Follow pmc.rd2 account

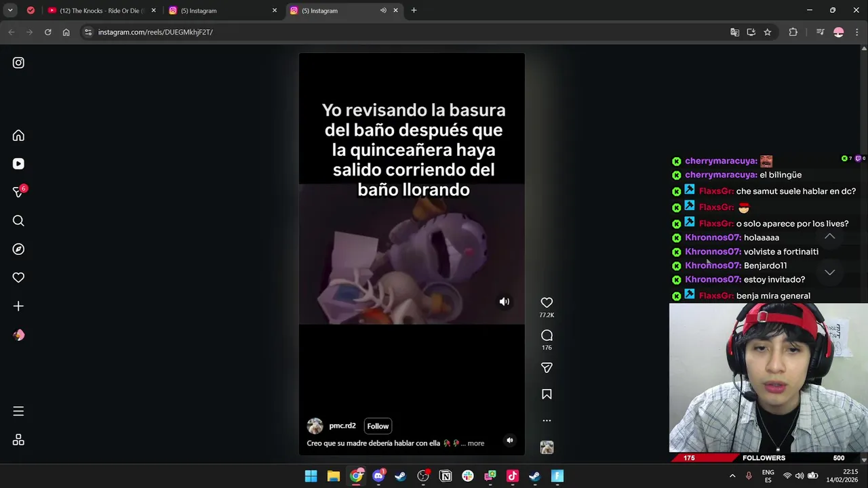378,426
